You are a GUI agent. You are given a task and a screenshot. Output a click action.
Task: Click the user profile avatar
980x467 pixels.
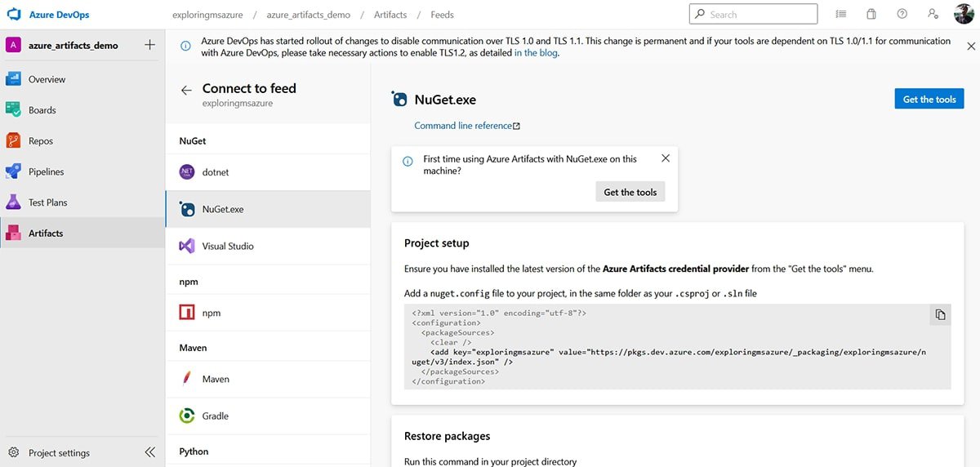pos(963,15)
